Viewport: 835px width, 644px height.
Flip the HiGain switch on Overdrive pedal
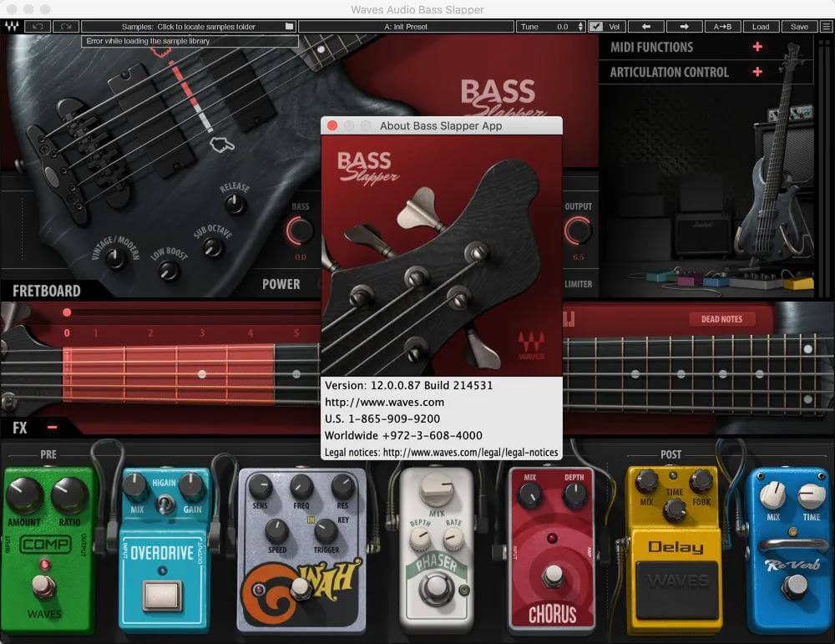coord(165,503)
